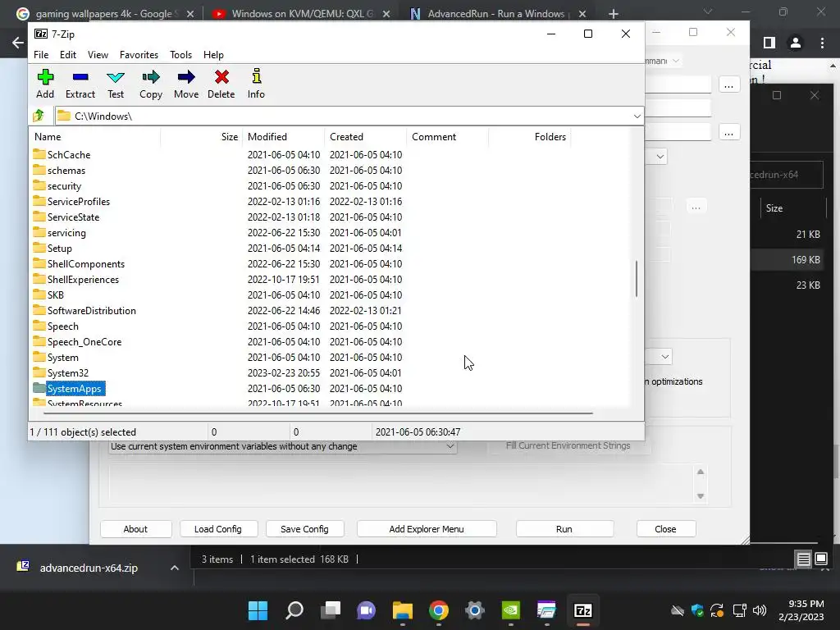Open the File menu in 7-Zip

tap(41, 55)
